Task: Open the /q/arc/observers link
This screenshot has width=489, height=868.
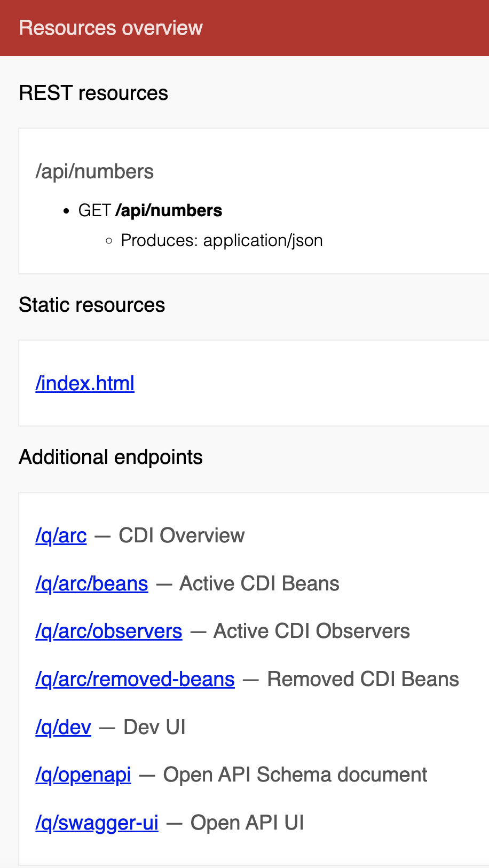Action: (x=108, y=631)
